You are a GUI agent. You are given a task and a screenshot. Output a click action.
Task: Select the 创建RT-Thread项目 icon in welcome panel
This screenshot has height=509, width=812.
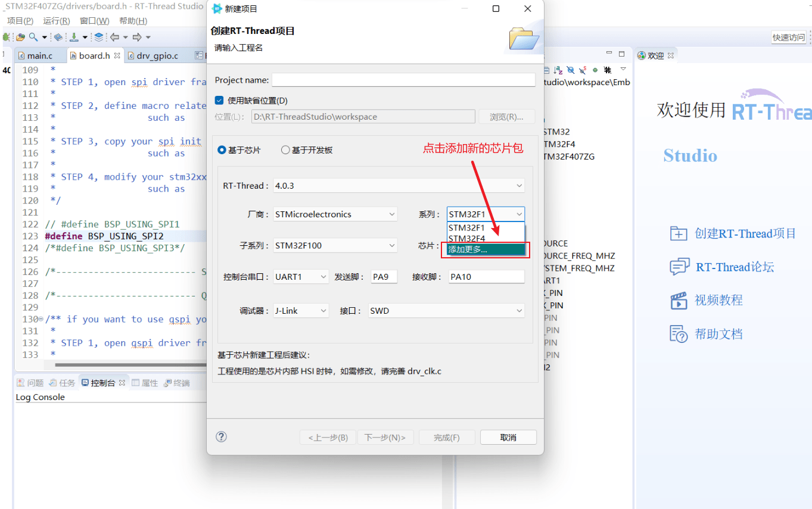pos(679,233)
